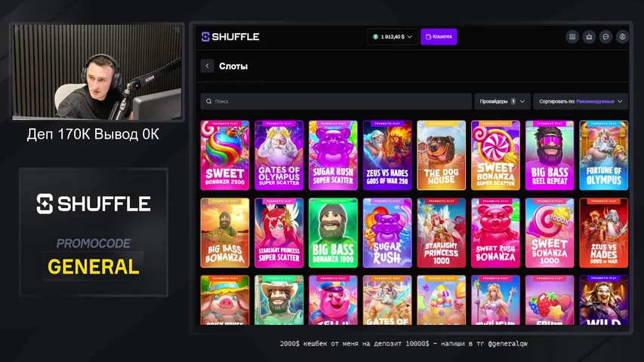Screen dimensions: 644x362
Task: Open Big Bass Bonanza 1000 game
Action: click(x=333, y=233)
